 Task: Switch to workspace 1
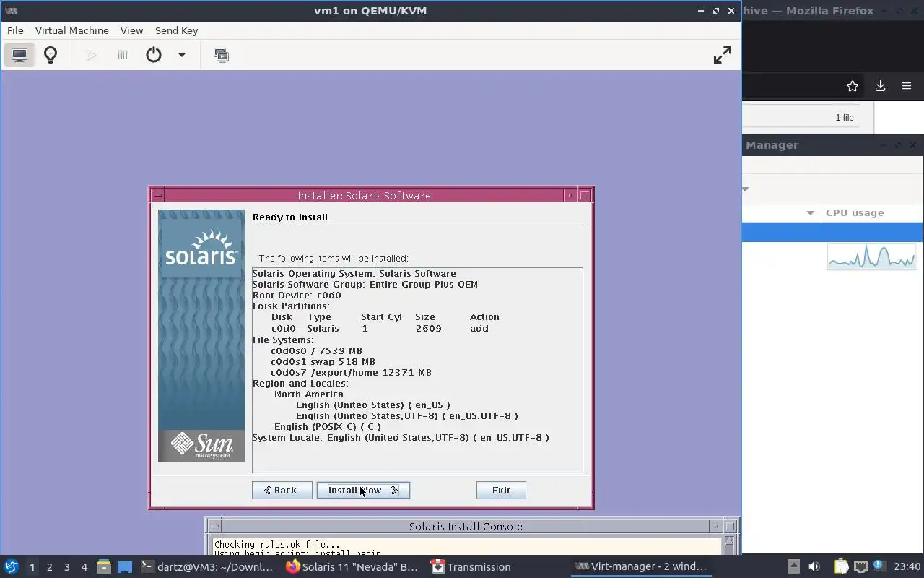(x=32, y=567)
